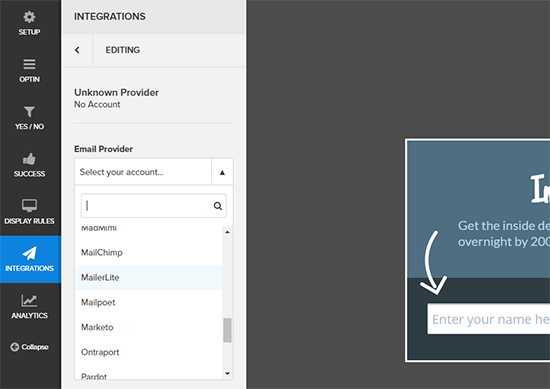Viewport: 550px width, 389px height.
Task: Click the Select your account combo box
Action: (x=154, y=172)
